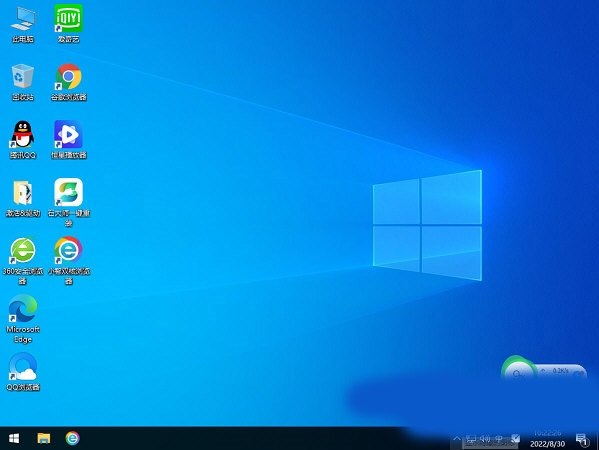Click the checkmark security tray icon
This screenshot has width=599, height=450.
coord(515,439)
